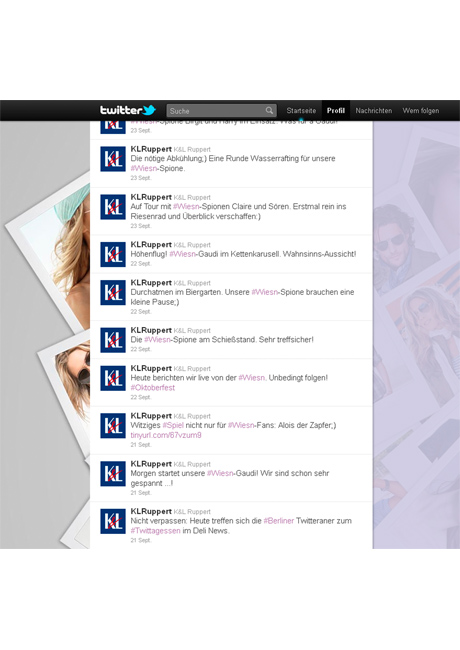This screenshot has height=650, width=460.
Task: Click K&L avatar on the Alois der Zapfer tweet
Action: click(113, 426)
